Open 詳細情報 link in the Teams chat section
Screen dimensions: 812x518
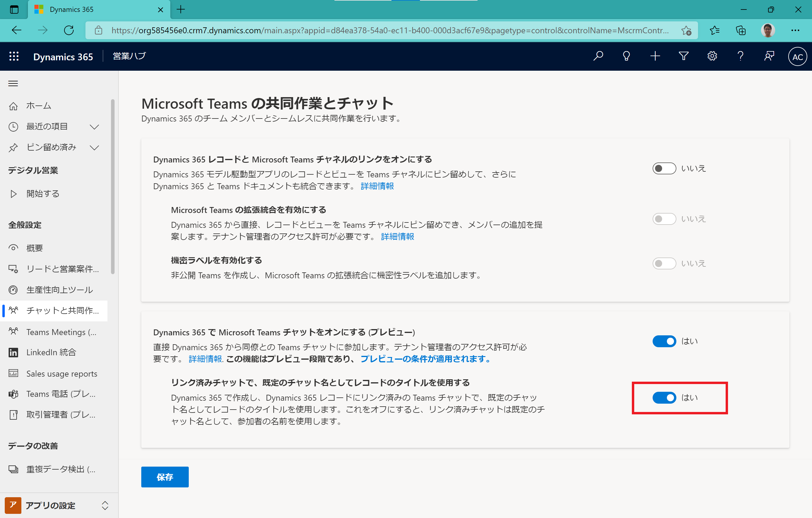tap(205, 359)
